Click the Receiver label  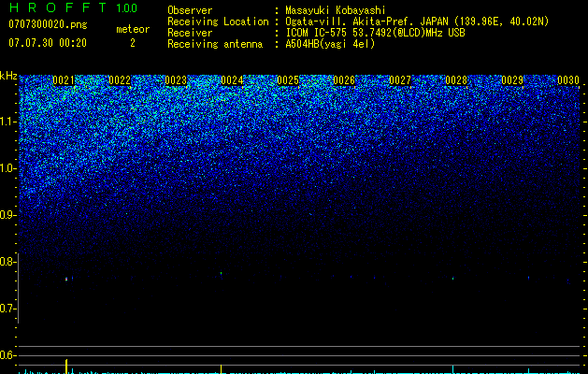(190, 33)
